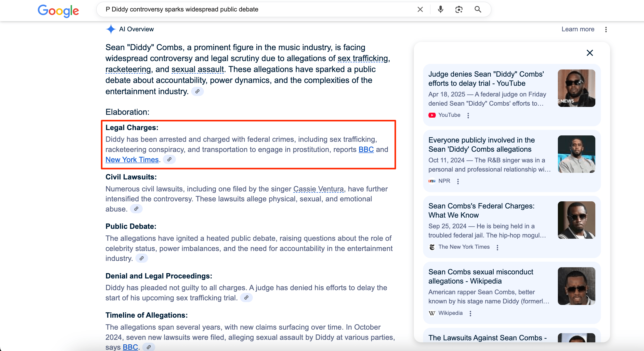The image size is (644, 351).
Task: Click source link icon after says BBC in Timeline
Action: coord(149,347)
